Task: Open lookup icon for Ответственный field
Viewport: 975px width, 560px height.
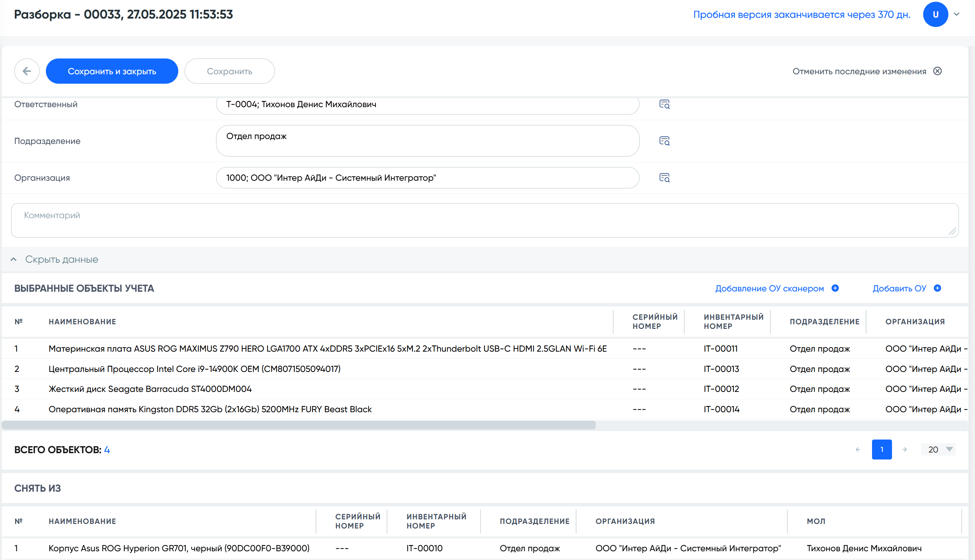Action: pyautogui.click(x=664, y=104)
